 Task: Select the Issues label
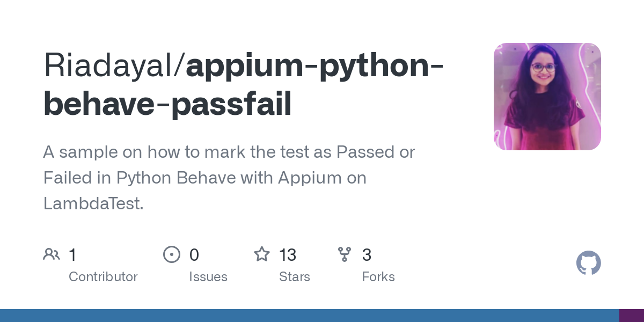tap(208, 277)
